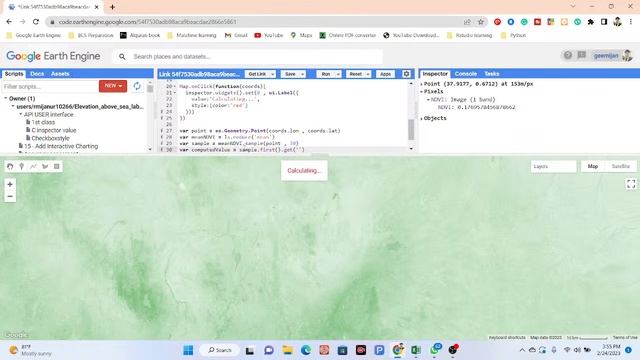Select the pan hand map tool

[10, 167]
